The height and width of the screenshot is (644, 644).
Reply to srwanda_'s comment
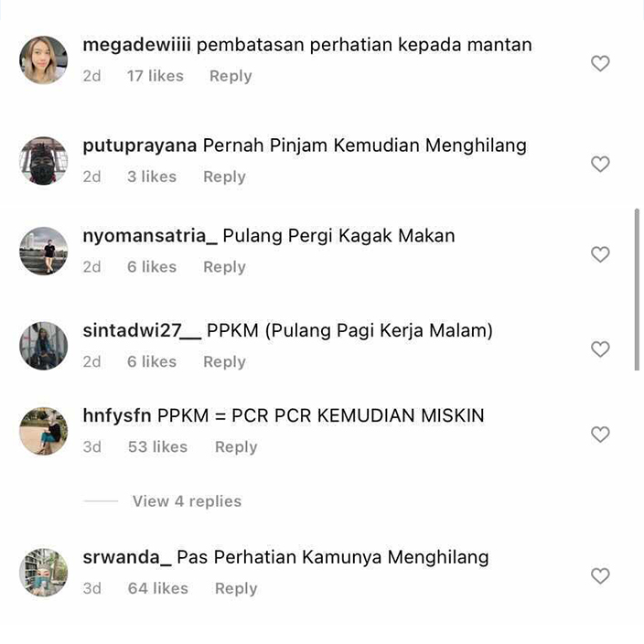236,588
